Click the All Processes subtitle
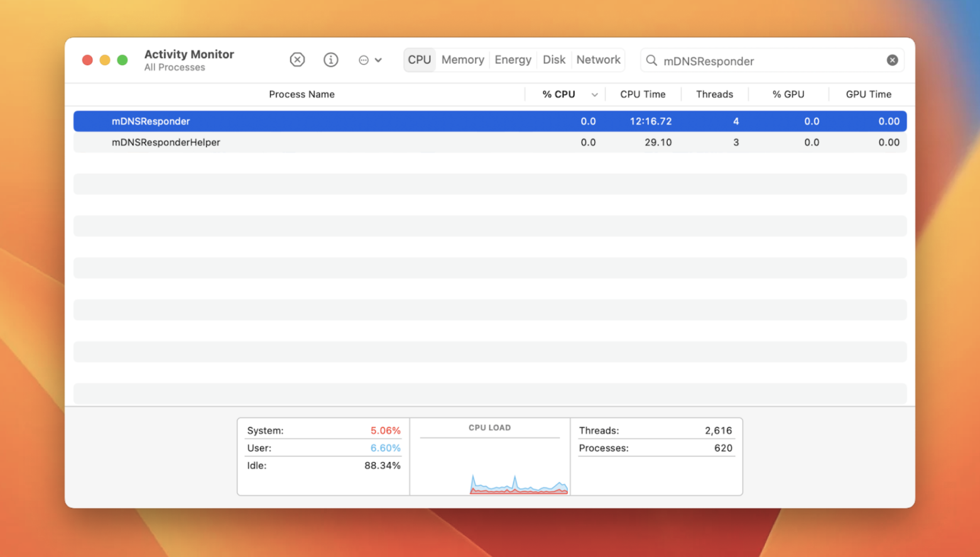Screen dimensions: 980x557 (175, 67)
